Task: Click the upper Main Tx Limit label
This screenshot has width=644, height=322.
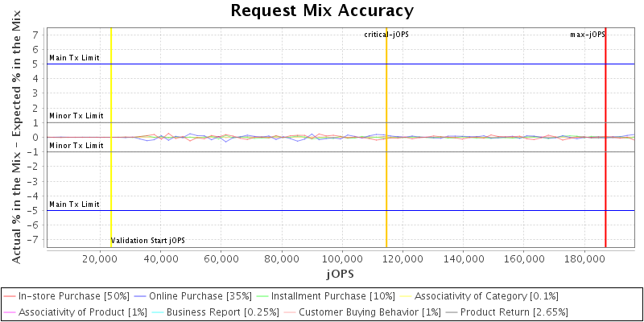Action: (74, 58)
